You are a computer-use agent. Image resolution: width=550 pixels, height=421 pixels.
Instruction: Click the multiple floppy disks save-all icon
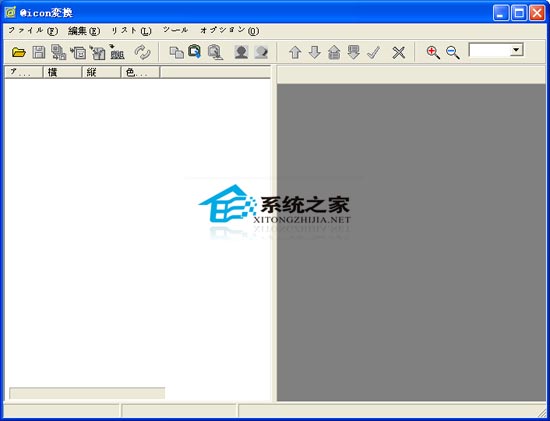59,52
